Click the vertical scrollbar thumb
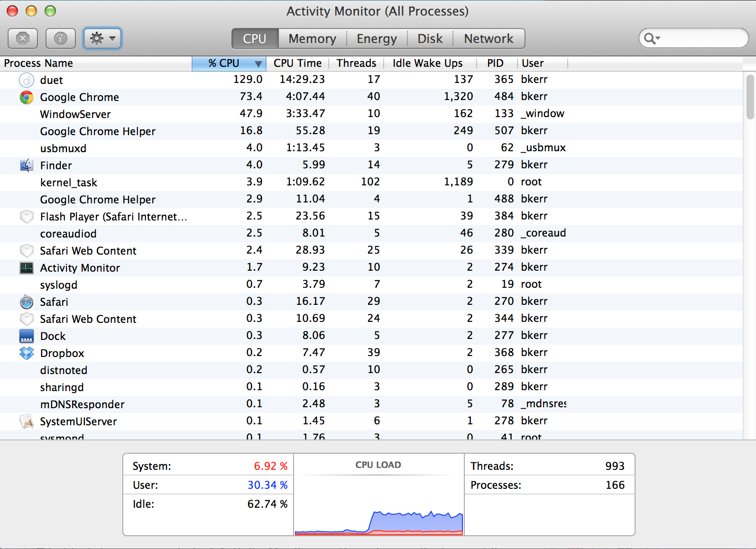The image size is (756, 549). click(x=750, y=97)
